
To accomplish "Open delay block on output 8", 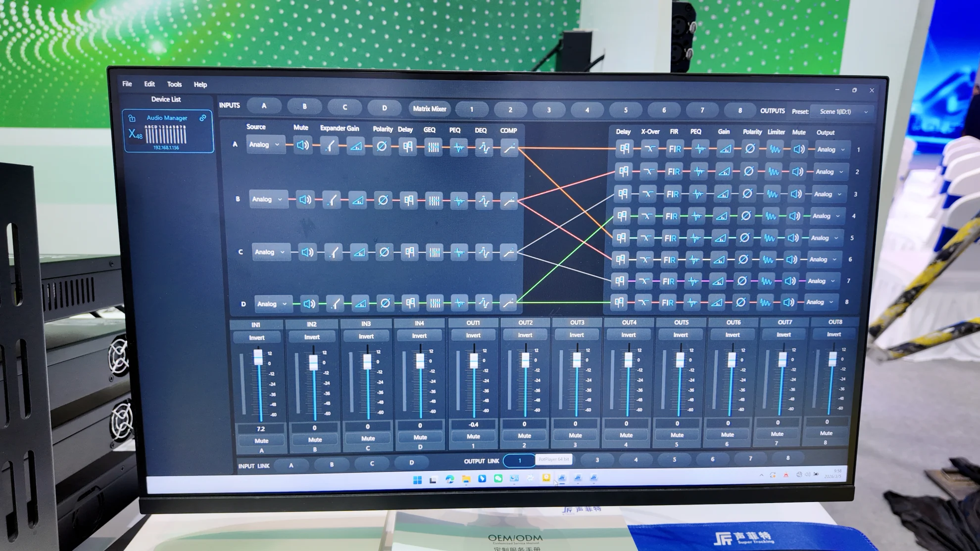I will click(x=619, y=302).
